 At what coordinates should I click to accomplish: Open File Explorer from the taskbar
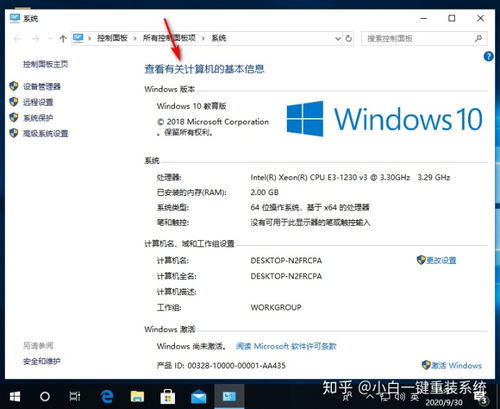[137, 396]
